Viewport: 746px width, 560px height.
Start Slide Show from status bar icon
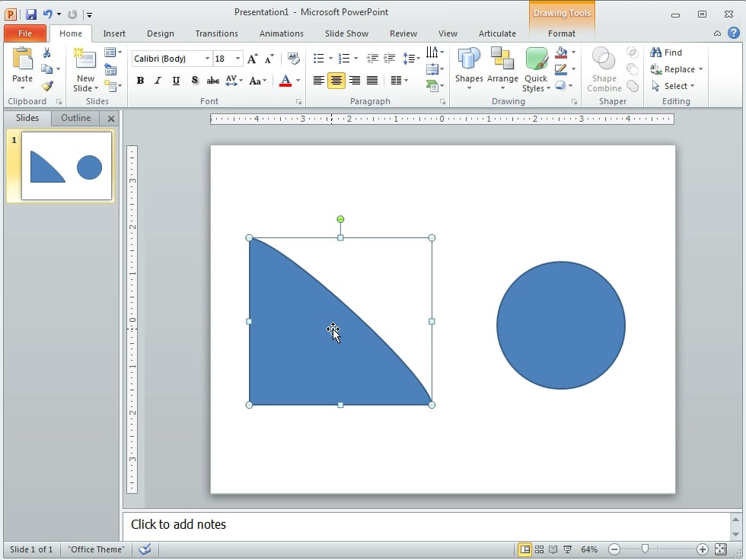(x=567, y=549)
